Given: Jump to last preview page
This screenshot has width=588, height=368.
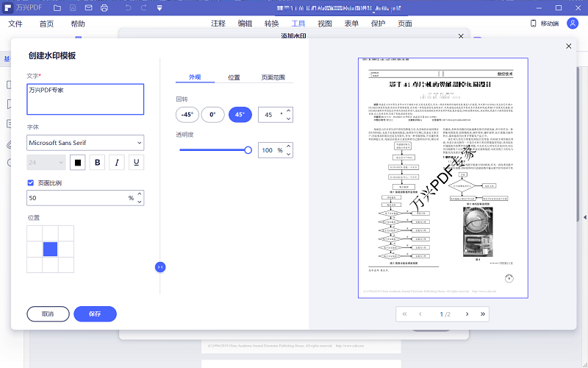Looking at the screenshot, I should click(x=483, y=314).
